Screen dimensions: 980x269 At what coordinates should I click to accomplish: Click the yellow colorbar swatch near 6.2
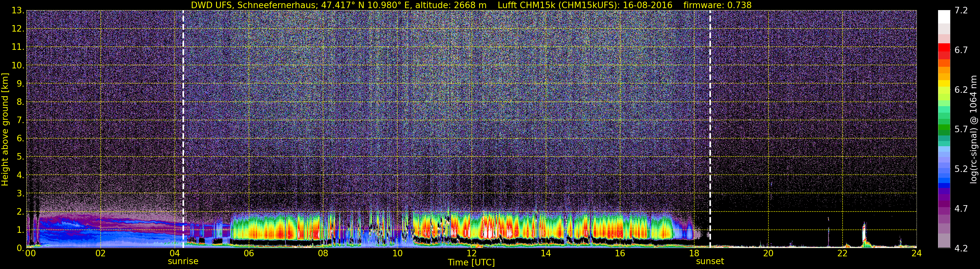click(x=944, y=83)
